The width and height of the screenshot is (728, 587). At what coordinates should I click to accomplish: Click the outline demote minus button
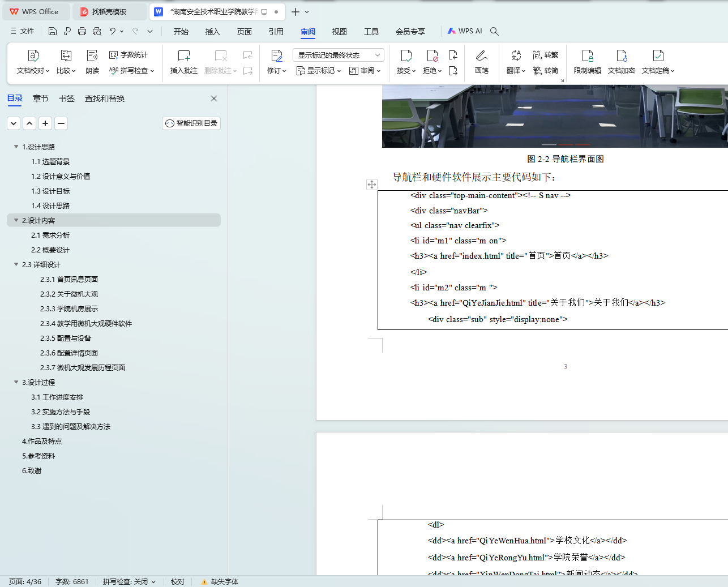pyautogui.click(x=61, y=123)
